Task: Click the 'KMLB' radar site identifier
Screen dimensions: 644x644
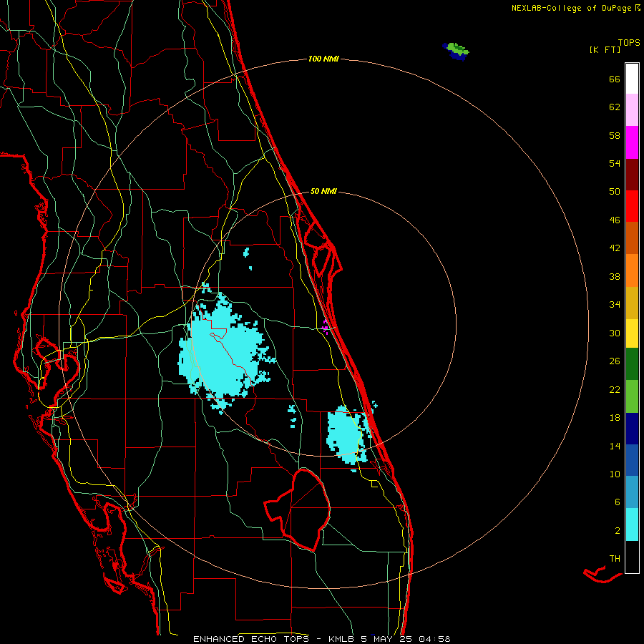Action: 343,639
